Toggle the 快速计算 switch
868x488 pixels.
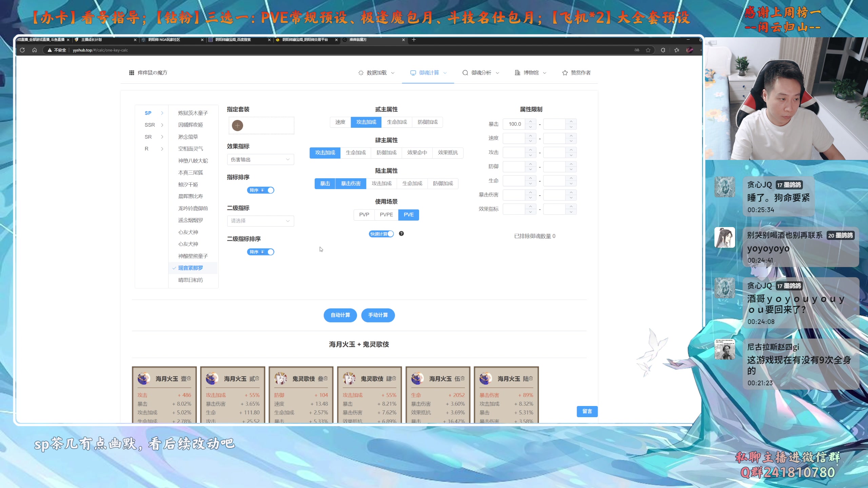tap(381, 234)
